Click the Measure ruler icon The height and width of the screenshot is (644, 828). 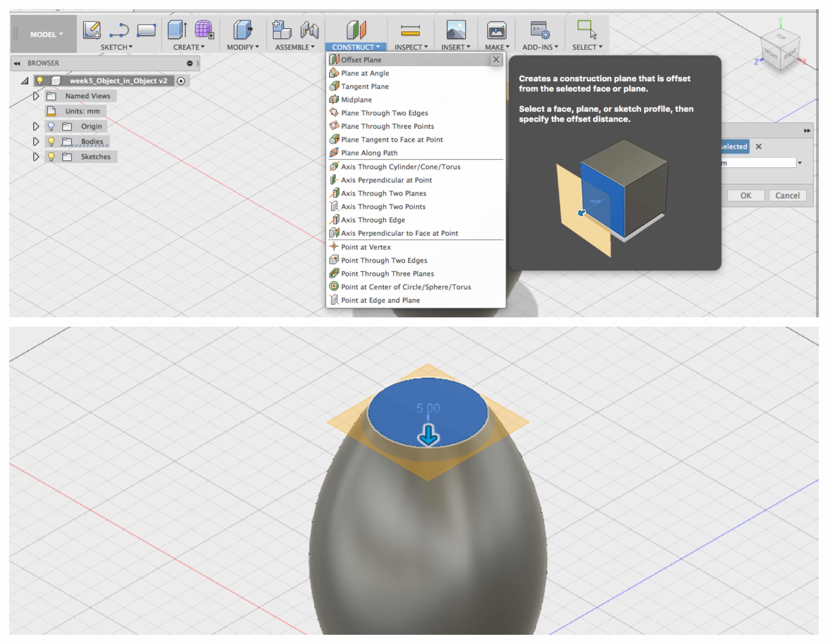[x=410, y=30]
